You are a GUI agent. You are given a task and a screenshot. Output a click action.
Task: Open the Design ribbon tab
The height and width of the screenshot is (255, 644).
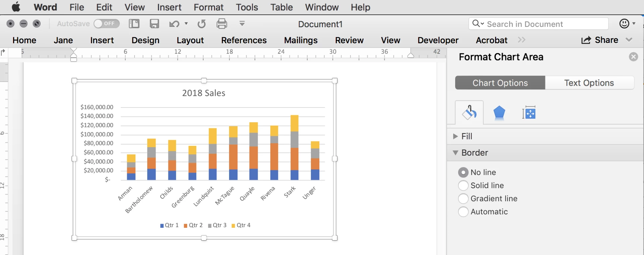tap(146, 40)
